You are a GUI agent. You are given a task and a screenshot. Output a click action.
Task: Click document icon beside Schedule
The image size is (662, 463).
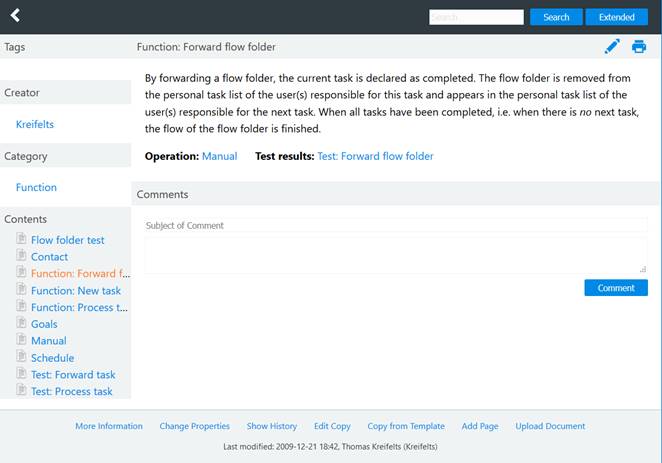[21, 358]
